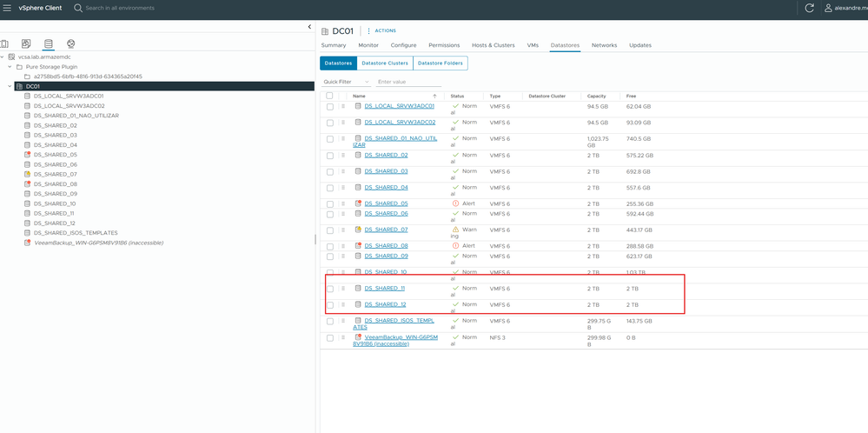Open the Monitor tab
868x433 pixels.
pyautogui.click(x=368, y=45)
